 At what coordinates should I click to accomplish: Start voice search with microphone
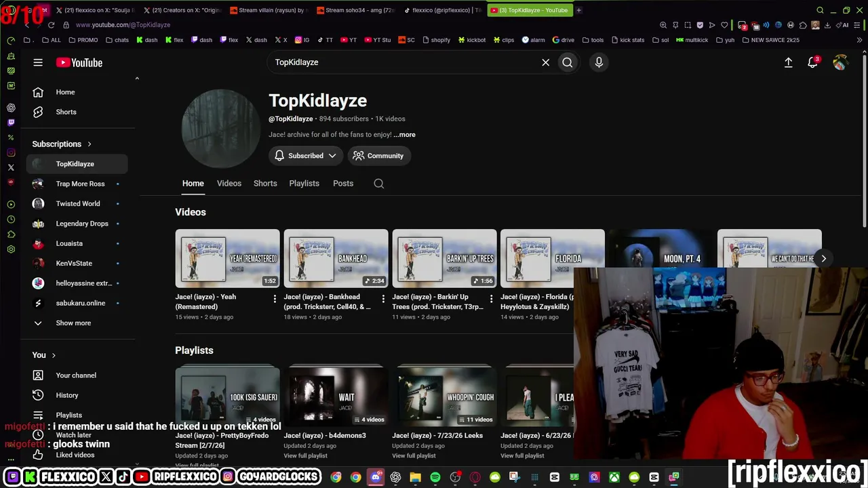tap(599, 62)
